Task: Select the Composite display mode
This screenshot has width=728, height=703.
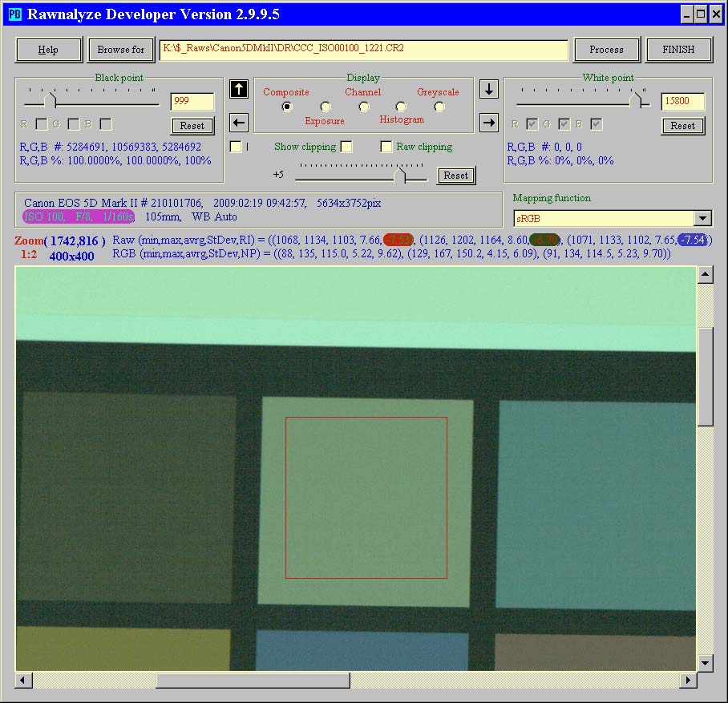Action: (x=287, y=107)
